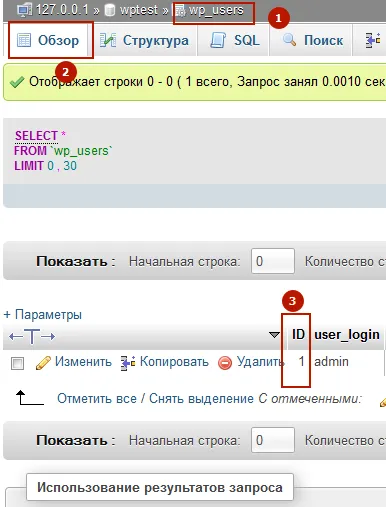Open the Поиск tab
The image size is (386, 507).
click(312, 40)
